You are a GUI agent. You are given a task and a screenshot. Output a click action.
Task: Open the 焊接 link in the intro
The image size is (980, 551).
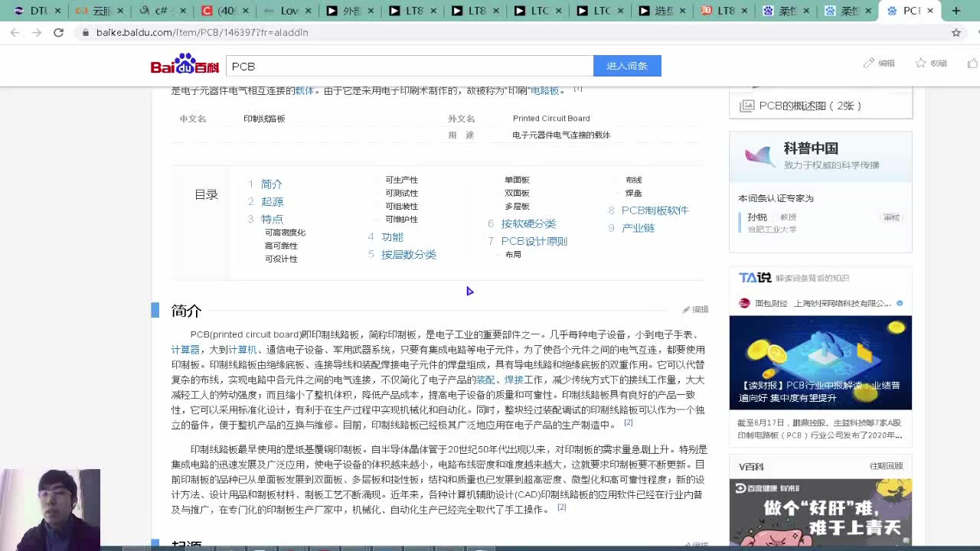pos(514,380)
